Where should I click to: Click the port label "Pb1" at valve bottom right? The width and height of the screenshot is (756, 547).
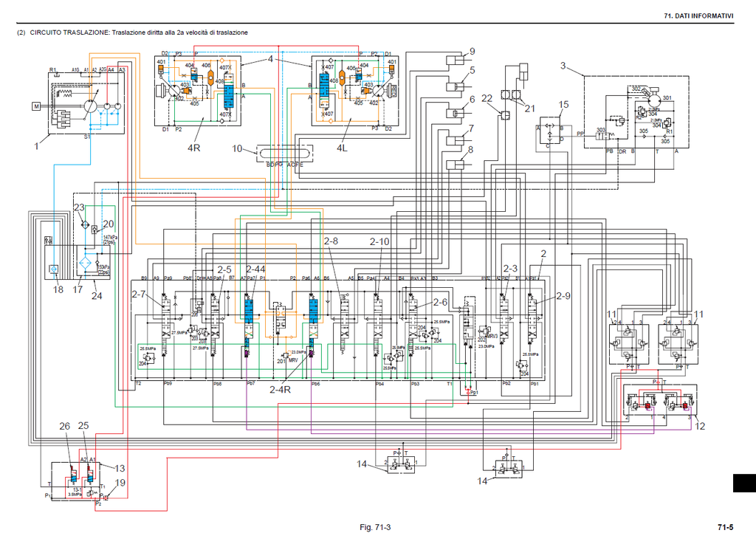[x=535, y=384]
